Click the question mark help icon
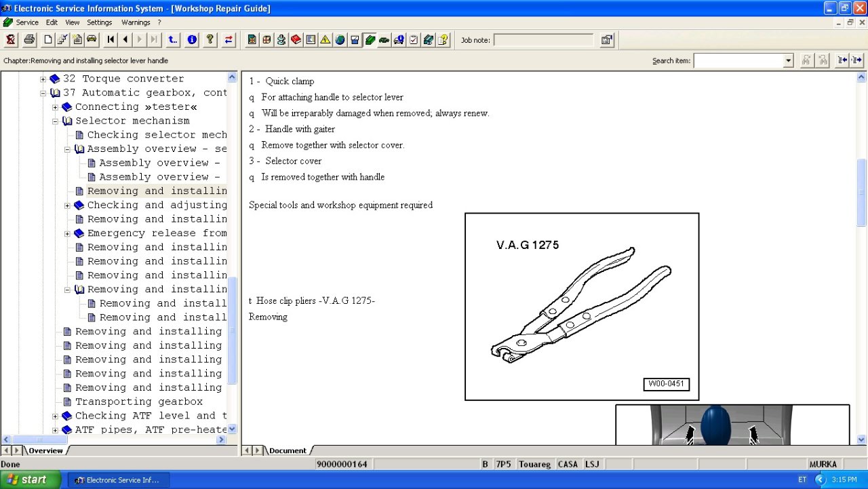868x489 pixels. (210, 40)
